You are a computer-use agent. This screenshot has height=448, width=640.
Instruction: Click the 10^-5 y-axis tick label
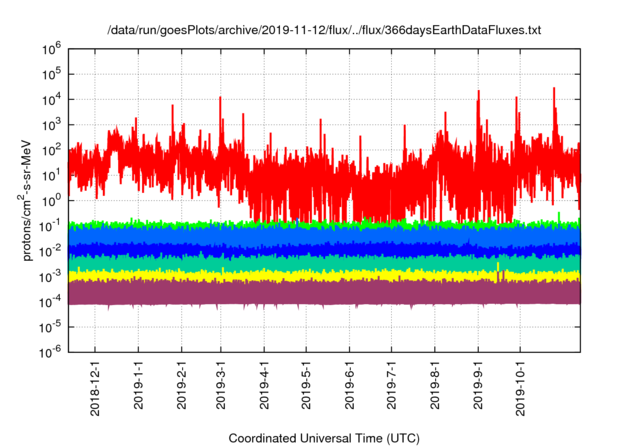(x=51, y=327)
